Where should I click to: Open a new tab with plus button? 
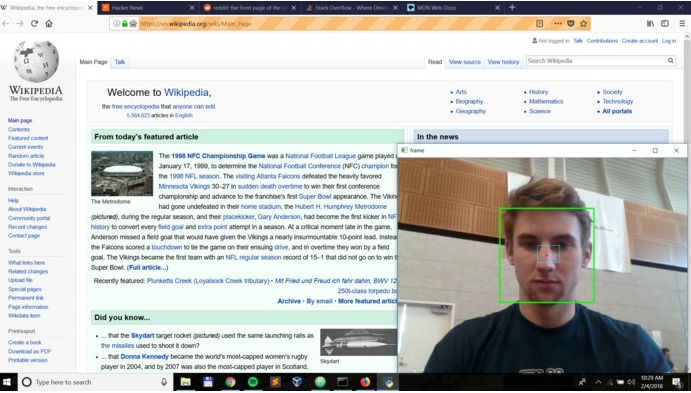click(x=512, y=7)
